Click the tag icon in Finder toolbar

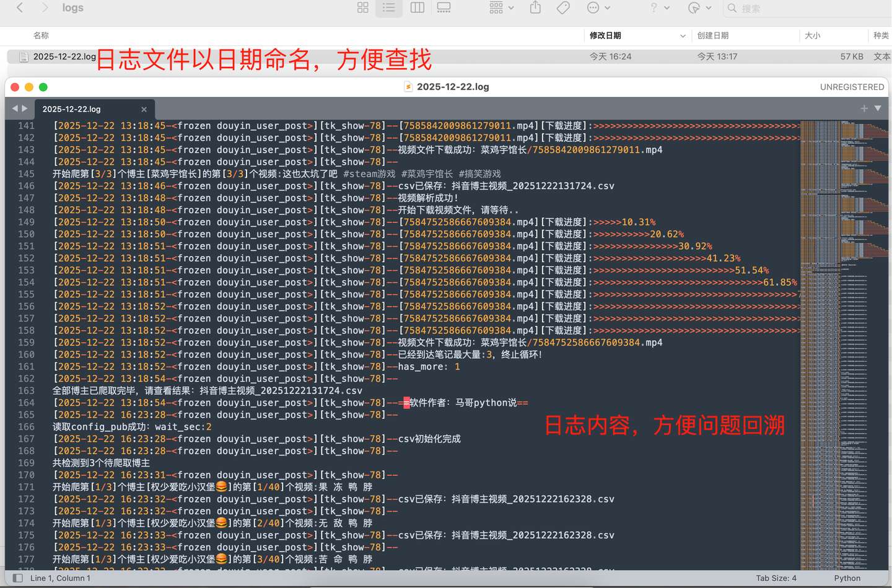pos(563,8)
